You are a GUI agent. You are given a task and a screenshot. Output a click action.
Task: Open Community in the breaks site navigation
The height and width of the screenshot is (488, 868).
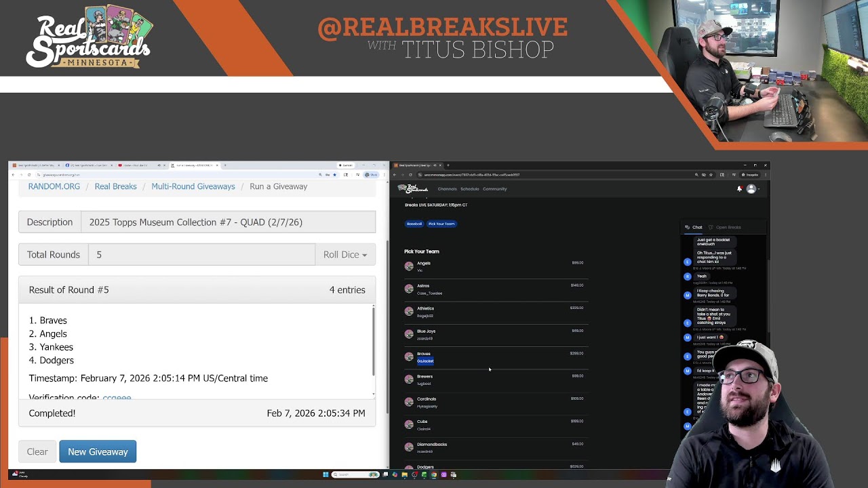[x=494, y=189]
